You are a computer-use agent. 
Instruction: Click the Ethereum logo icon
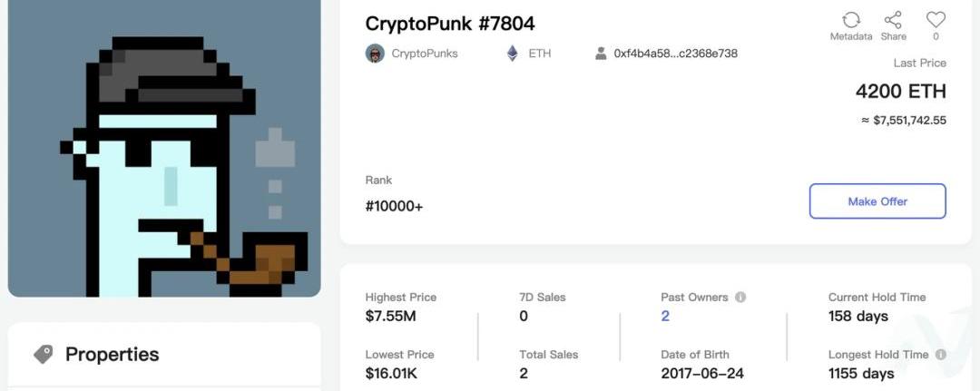point(513,54)
